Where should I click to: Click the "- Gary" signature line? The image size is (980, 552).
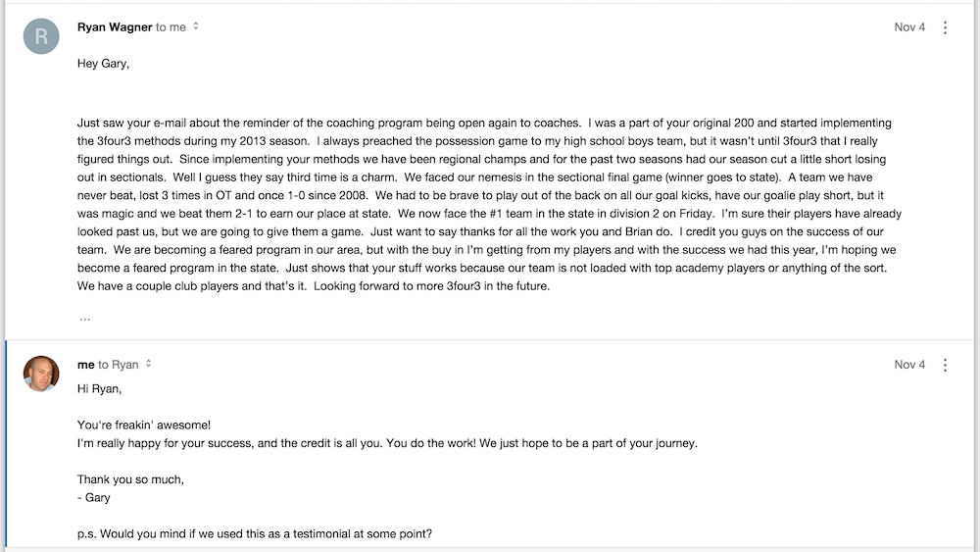[x=94, y=498]
